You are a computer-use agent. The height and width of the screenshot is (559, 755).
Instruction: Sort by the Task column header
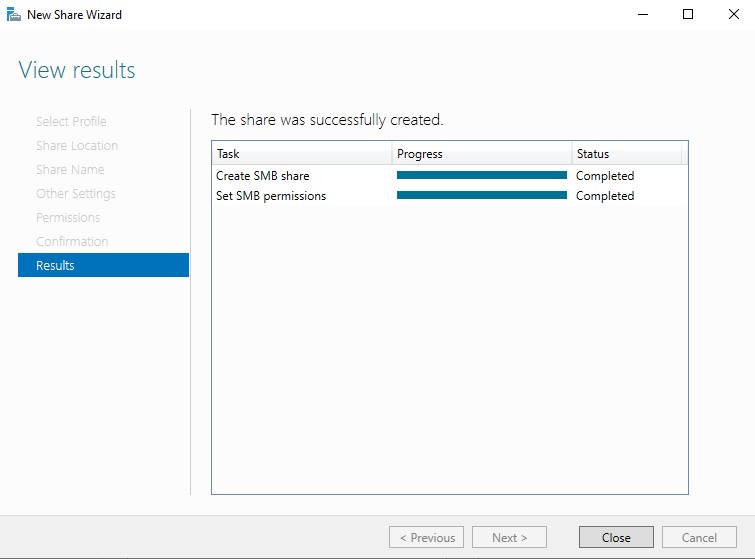tap(301, 154)
